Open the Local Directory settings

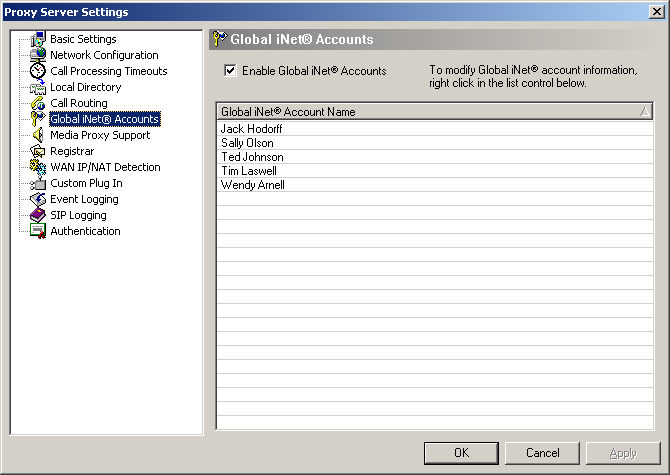coord(86,87)
